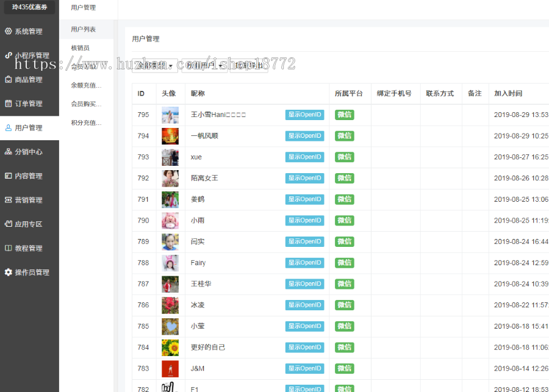Show OpenID for 一帆风顺
This screenshot has height=392, width=549.
click(304, 136)
